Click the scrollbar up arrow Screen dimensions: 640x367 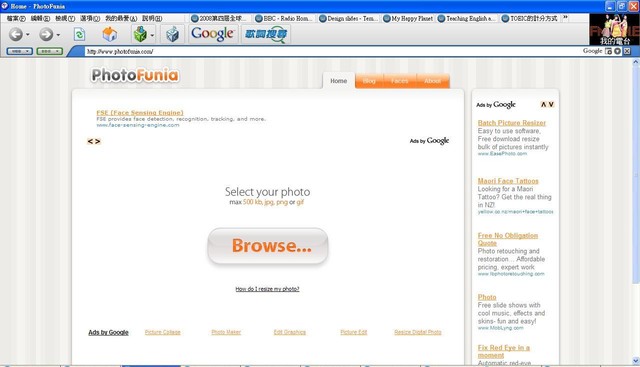tap(636, 62)
